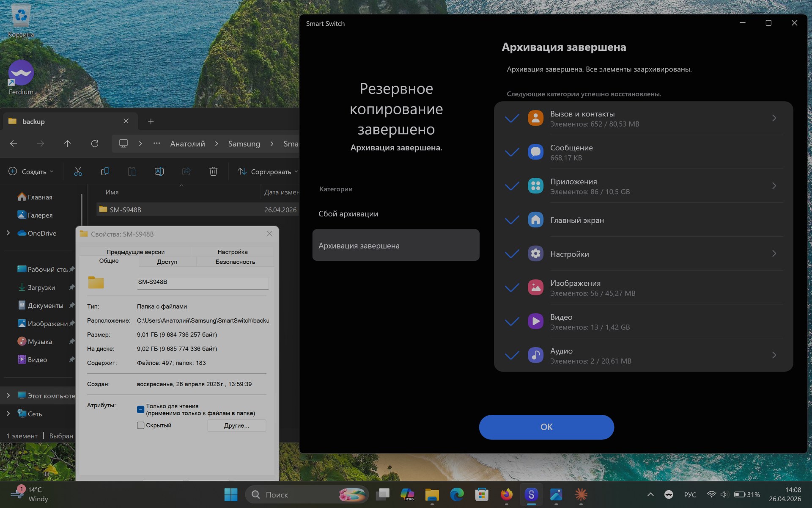812x508 pixels.
Task: Open the Sort dropdown in Explorer
Action: coord(268,171)
